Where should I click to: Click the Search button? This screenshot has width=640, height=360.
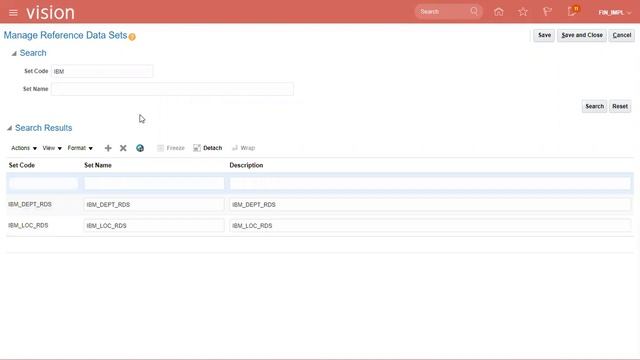[x=594, y=107]
